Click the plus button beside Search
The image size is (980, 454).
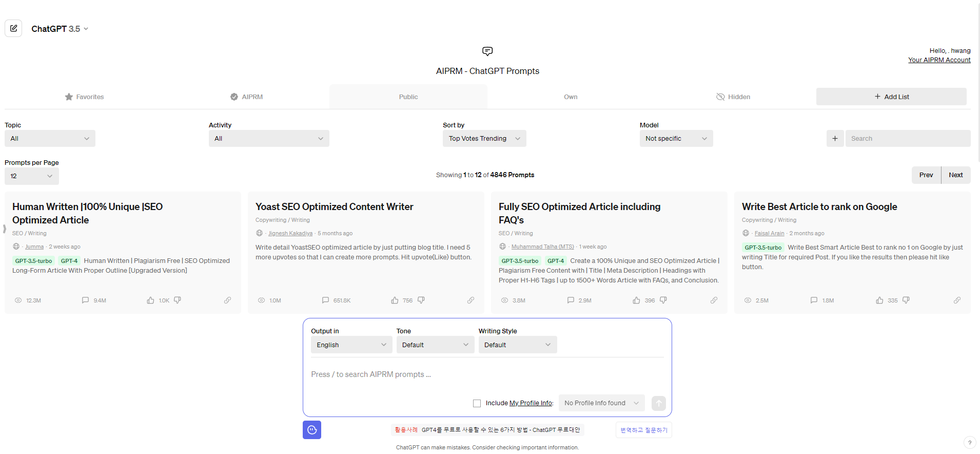coord(835,139)
